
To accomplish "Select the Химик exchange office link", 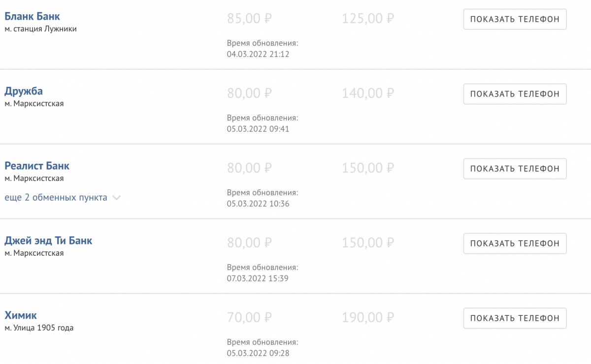I will [21, 315].
